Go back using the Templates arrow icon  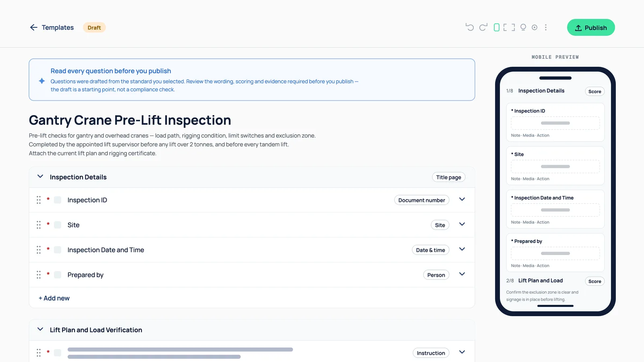tap(33, 27)
